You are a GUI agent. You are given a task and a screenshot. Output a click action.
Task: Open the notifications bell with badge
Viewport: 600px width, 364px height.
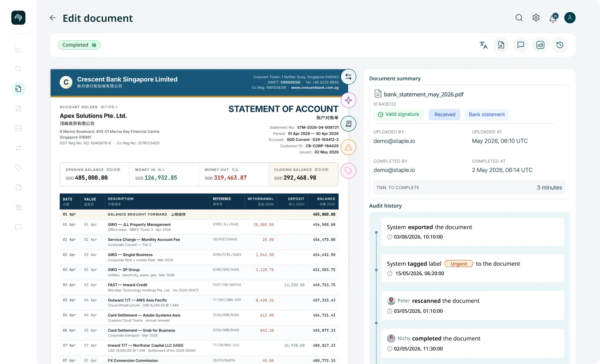553,18
